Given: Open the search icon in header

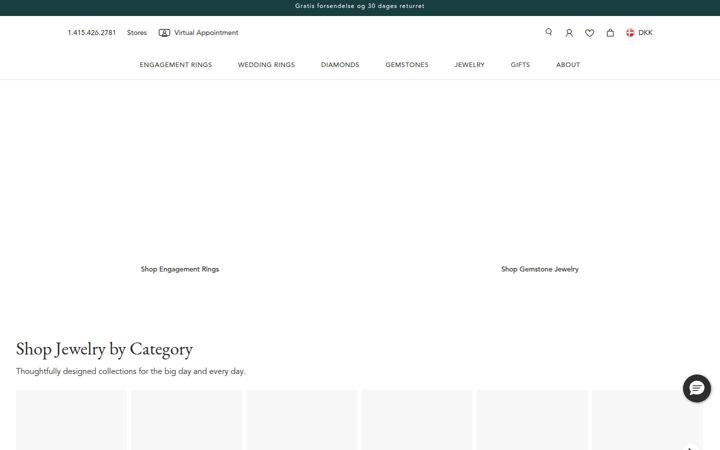Looking at the screenshot, I should (548, 32).
